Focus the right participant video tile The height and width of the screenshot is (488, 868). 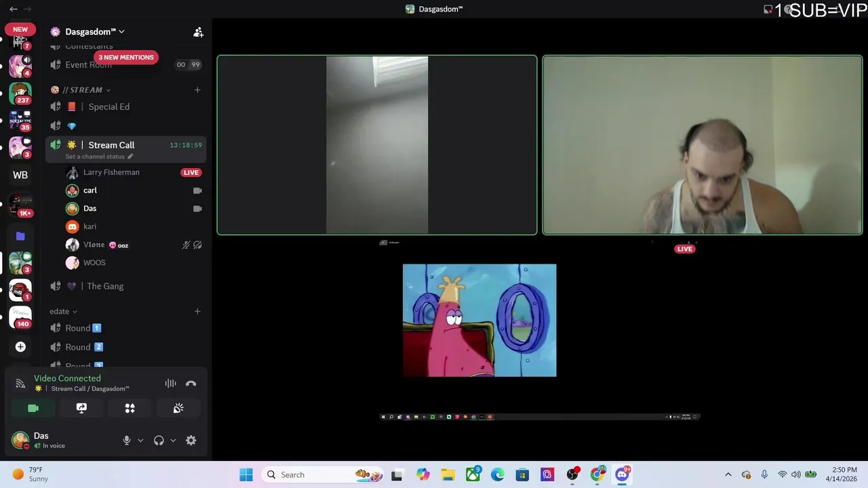[x=703, y=145]
